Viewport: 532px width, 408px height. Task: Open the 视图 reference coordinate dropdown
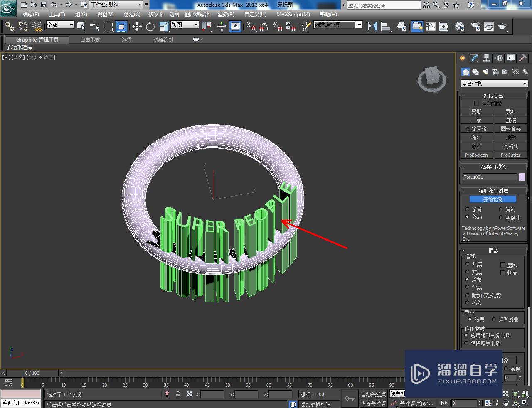tap(185, 25)
